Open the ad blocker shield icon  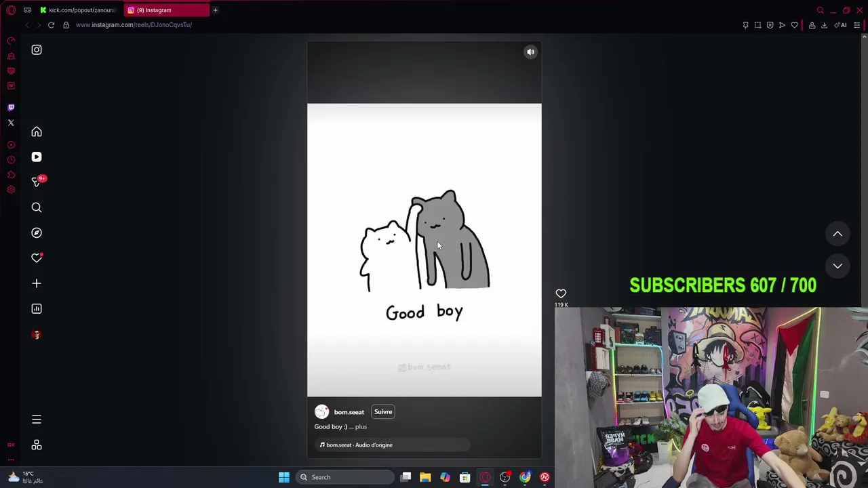770,25
